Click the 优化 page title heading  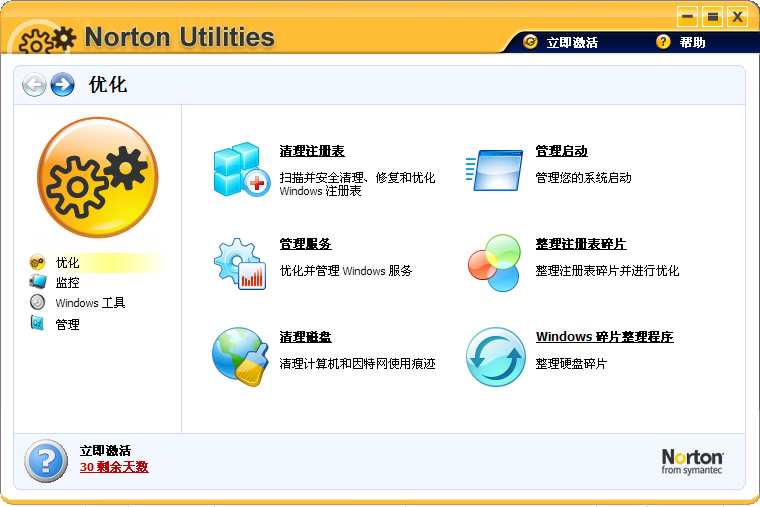(x=108, y=84)
